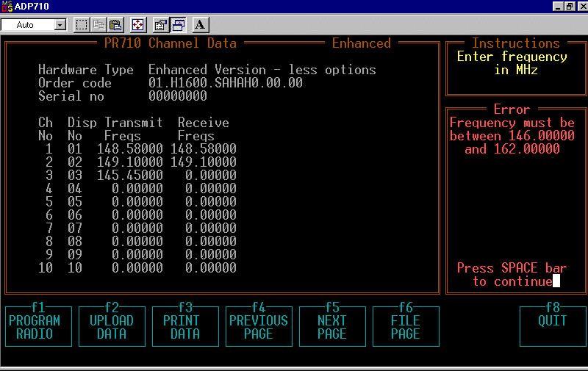This screenshot has height=371, width=588.
Task: Click receive frequency for channel 5
Action: coord(211,201)
